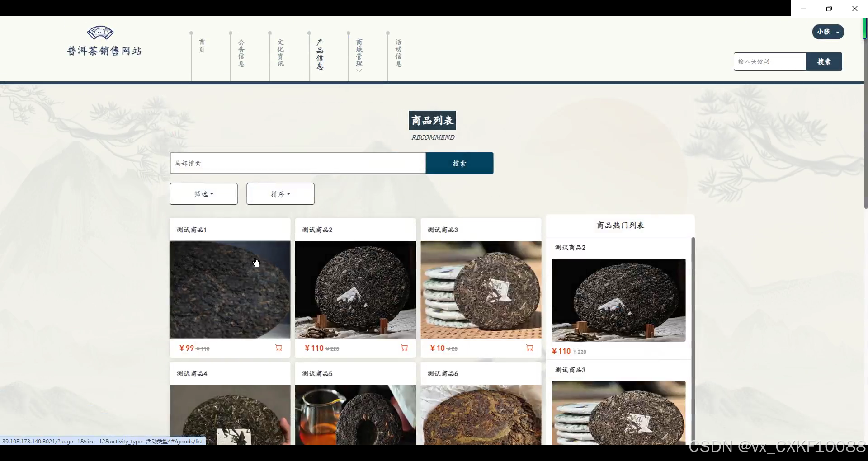Click the 商品热门列表 heading
This screenshot has height=461, width=868.
point(620,226)
